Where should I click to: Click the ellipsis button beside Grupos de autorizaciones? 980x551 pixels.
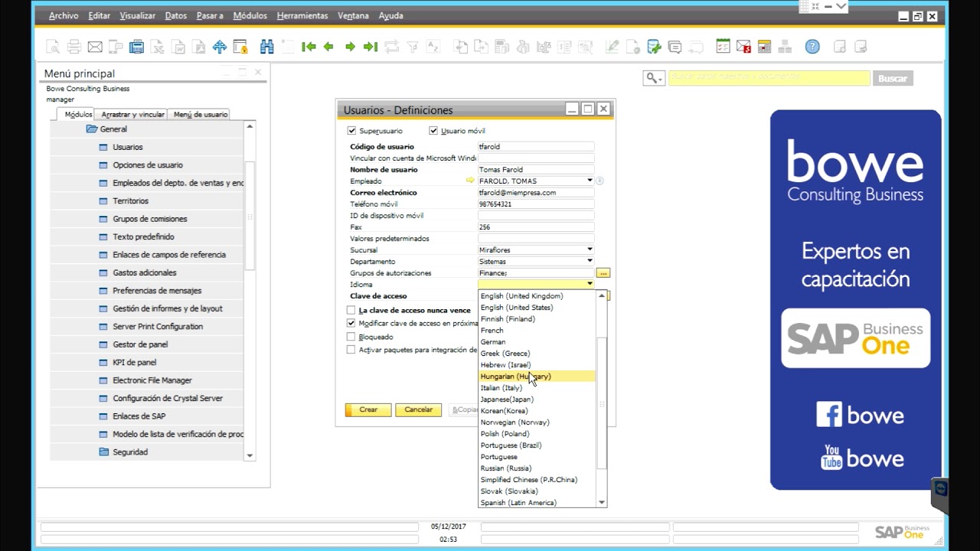603,272
